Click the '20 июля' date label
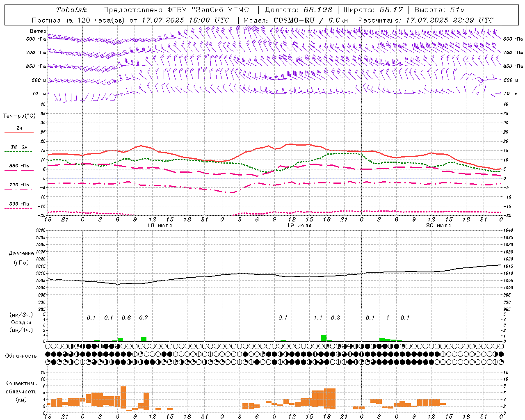The height and width of the screenshot is (420, 525). pos(438,226)
